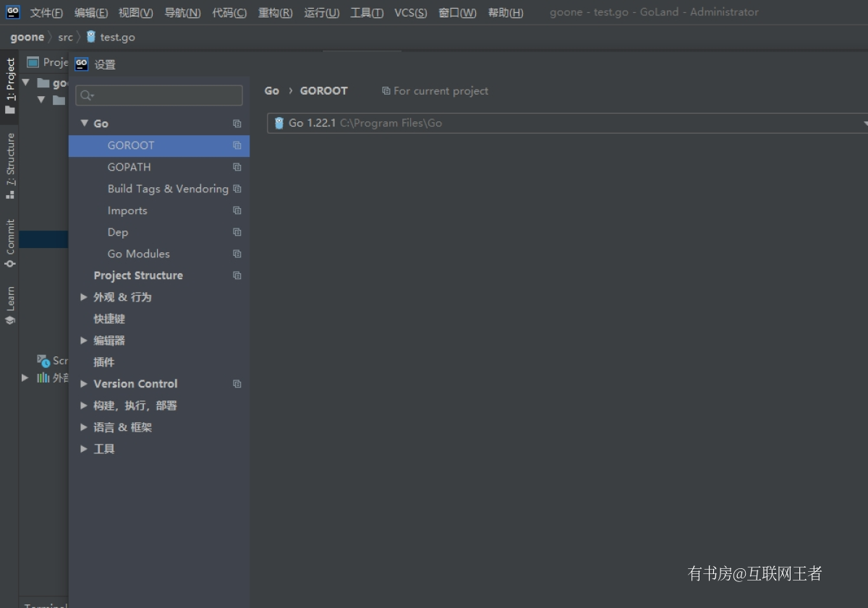
Task: Open the 7: Structure tool window tab
Action: [10, 166]
